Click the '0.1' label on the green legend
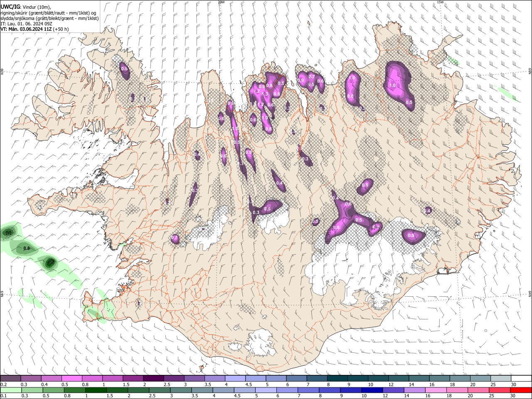This screenshot has width=532, height=399. coord(3,396)
